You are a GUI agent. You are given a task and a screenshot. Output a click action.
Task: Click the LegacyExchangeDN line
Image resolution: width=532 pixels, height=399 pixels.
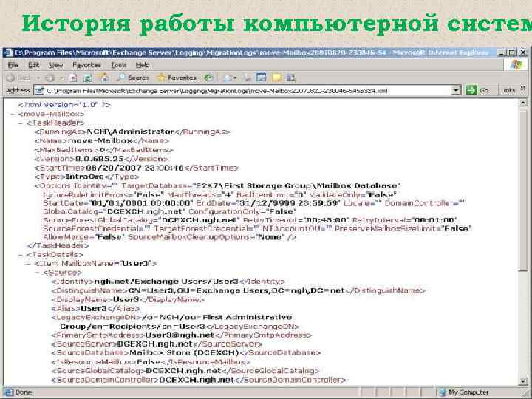pos(175,322)
